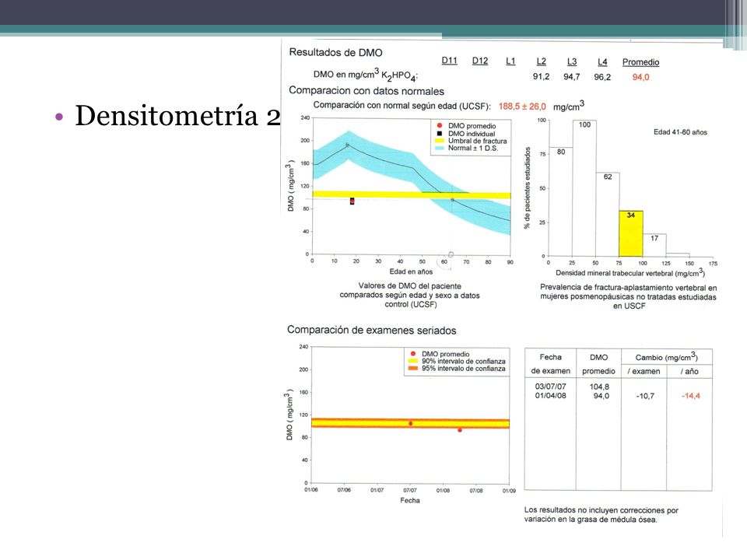Select the Promedio column header
Viewport: 747px width, 560px height.
click(x=640, y=62)
